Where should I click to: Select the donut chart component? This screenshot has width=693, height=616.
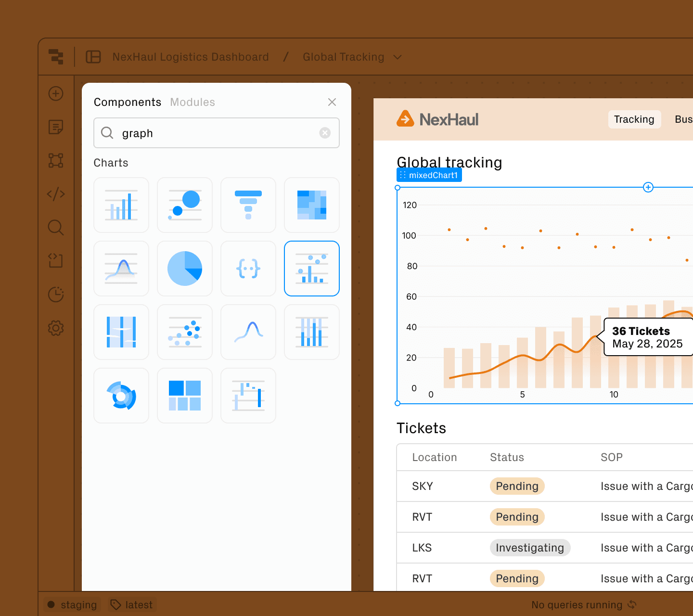click(x=121, y=396)
